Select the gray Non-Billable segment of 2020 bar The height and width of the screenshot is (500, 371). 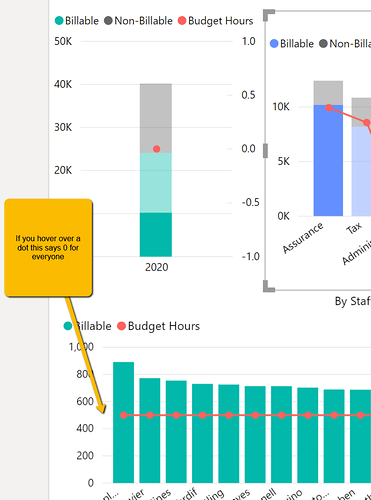click(x=156, y=118)
